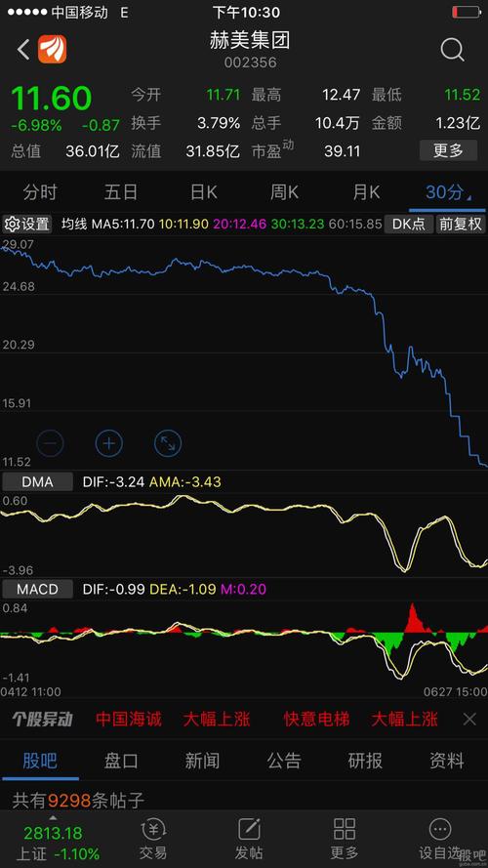
Task: Tap the DMA indicator chart
Action: [244, 534]
